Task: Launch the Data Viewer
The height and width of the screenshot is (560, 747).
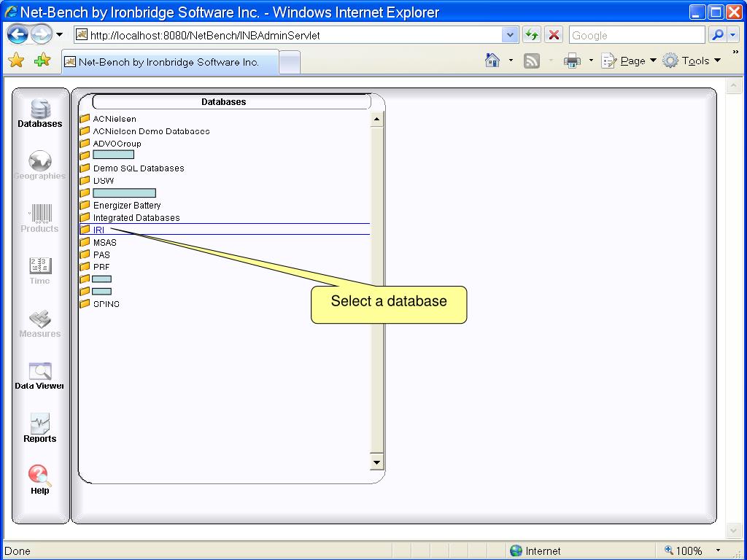Action: pos(40,376)
